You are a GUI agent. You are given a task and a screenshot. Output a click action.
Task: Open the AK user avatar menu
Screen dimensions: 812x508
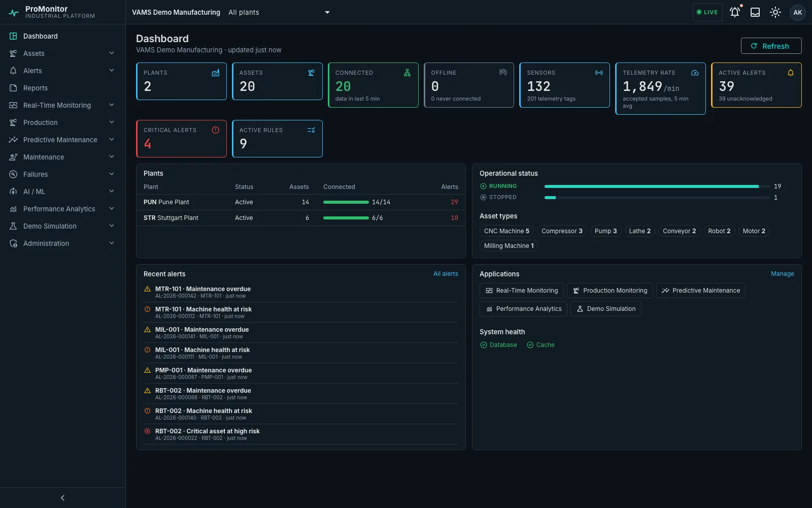pos(798,12)
